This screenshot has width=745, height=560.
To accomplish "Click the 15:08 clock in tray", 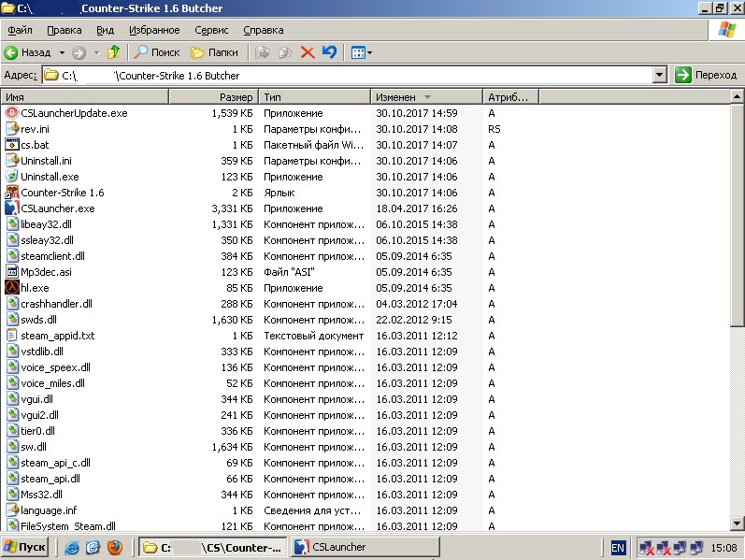I will (x=724, y=548).
